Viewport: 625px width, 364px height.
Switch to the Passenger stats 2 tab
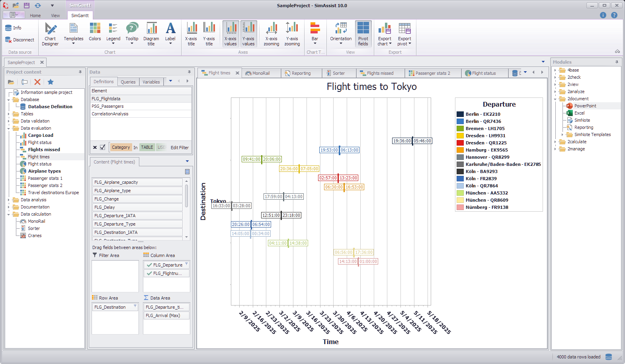(x=432, y=73)
